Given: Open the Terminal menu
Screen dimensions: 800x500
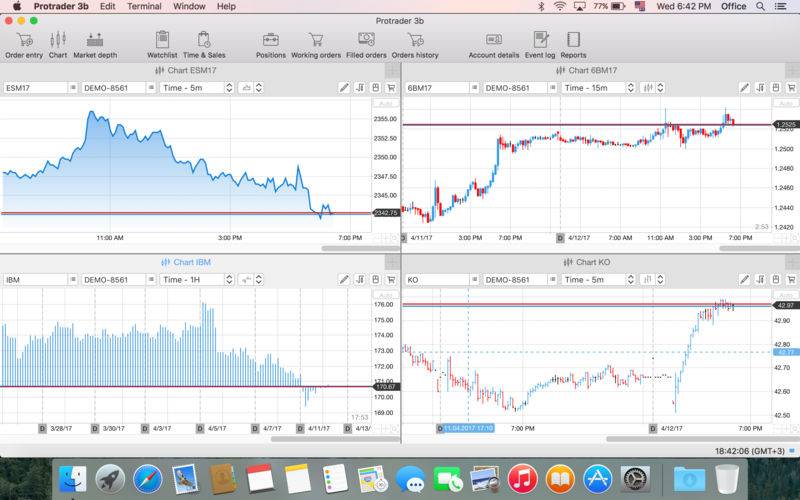Looking at the screenshot, I should click(x=144, y=6).
